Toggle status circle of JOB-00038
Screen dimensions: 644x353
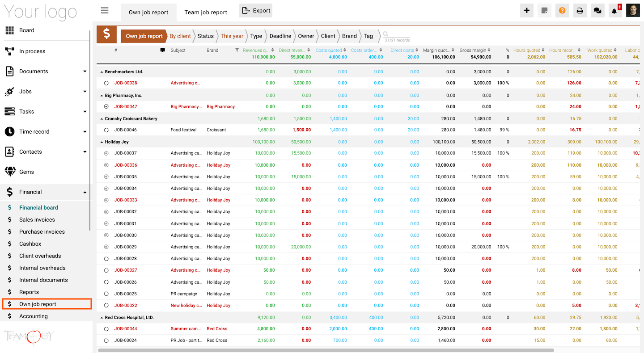point(106,83)
